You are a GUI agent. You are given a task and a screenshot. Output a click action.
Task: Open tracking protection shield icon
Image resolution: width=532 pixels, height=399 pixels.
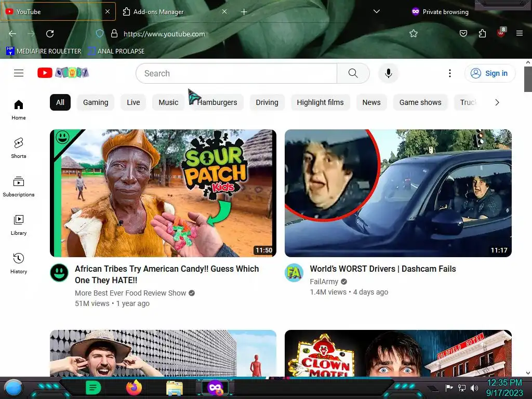pyautogui.click(x=99, y=33)
